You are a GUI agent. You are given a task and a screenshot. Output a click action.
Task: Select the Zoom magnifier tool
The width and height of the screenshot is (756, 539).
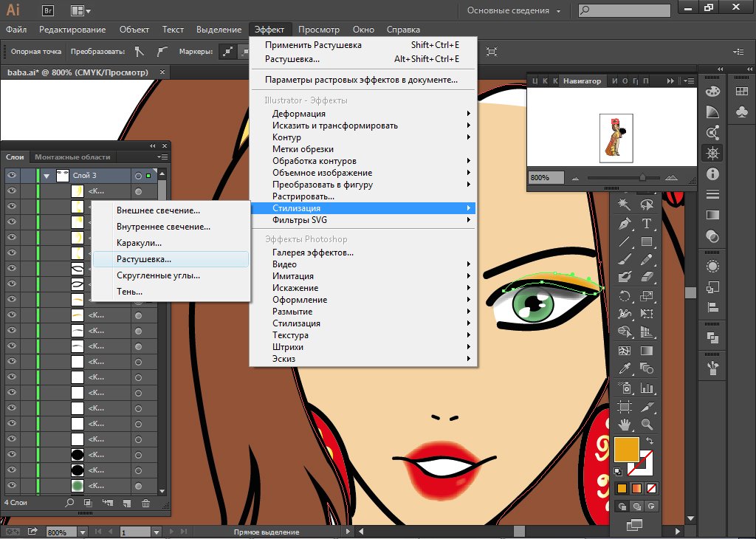647,425
